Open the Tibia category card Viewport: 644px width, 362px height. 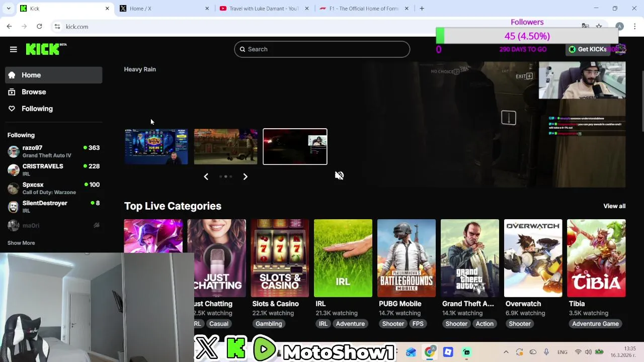[596, 258]
